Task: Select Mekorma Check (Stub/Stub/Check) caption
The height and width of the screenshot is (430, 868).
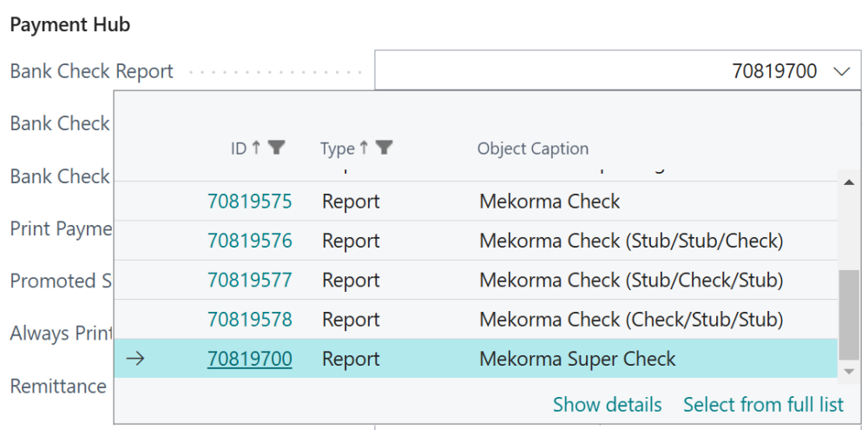Action: pos(631,241)
